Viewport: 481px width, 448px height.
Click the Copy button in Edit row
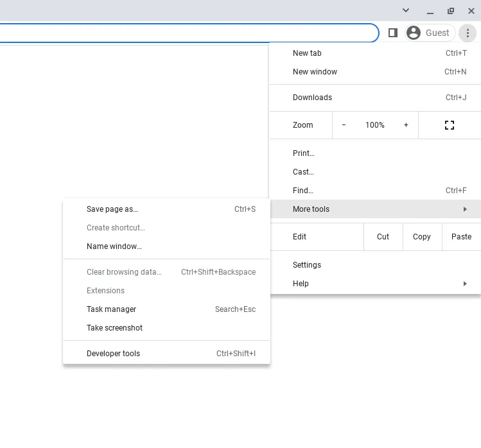[x=422, y=237]
